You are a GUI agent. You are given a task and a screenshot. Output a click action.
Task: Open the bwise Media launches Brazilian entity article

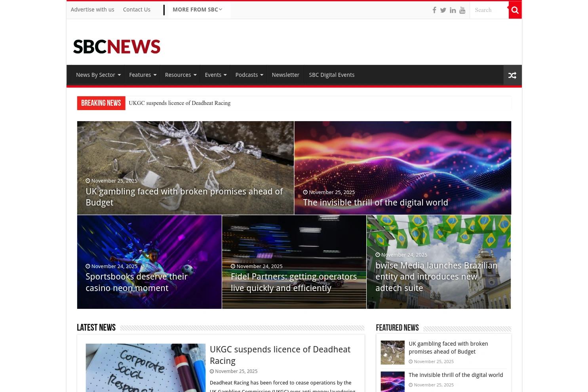[436, 277]
